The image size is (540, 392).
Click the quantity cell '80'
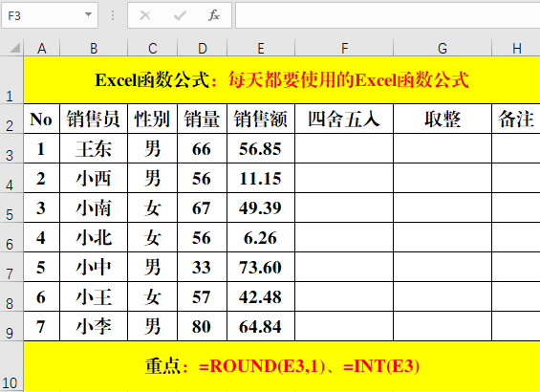pyautogui.click(x=203, y=326)
